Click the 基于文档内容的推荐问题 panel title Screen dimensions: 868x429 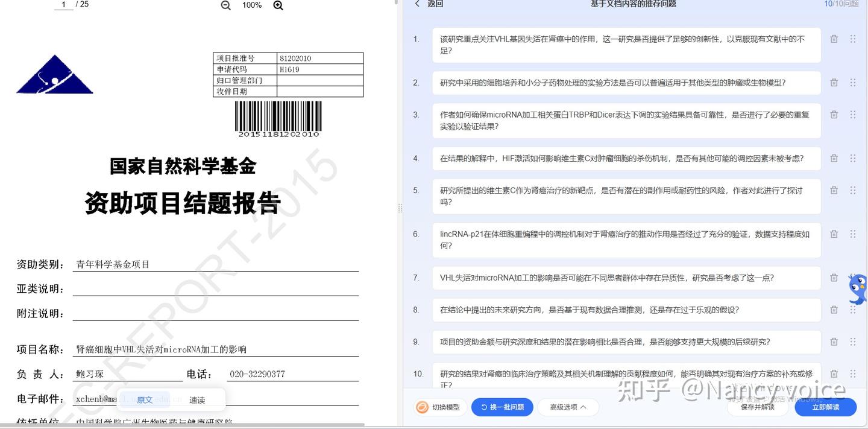tap(633, 4)
